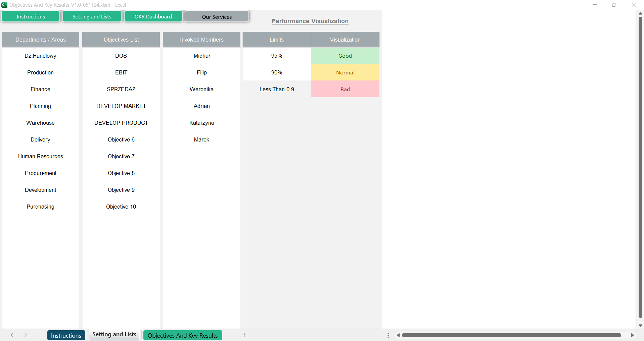
Task: Open the OKR Dashboard button
Action: 153,16
